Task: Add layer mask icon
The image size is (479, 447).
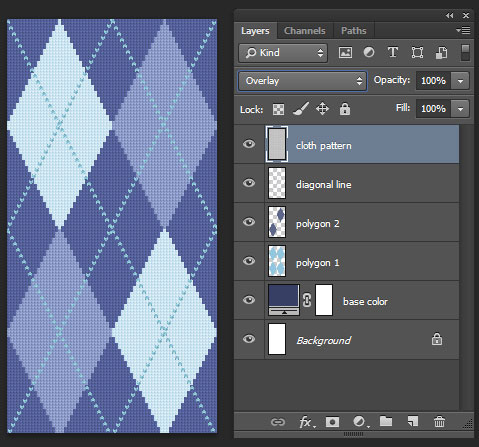Action: click(332, 422)
